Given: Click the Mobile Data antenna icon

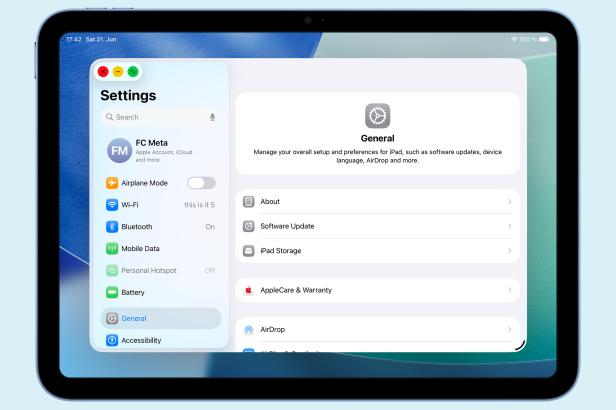Looking at the screenshot, I should (112, 249).
